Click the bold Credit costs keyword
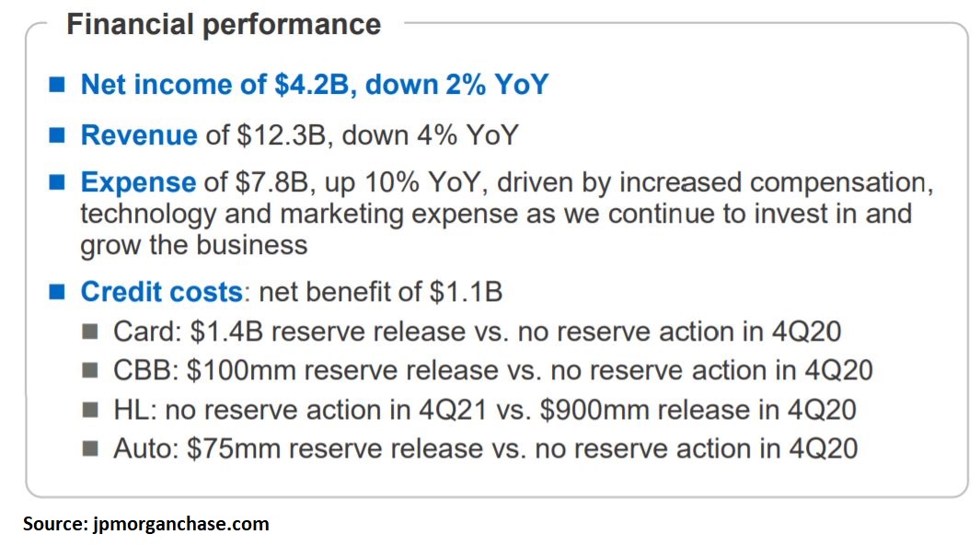 161,292
